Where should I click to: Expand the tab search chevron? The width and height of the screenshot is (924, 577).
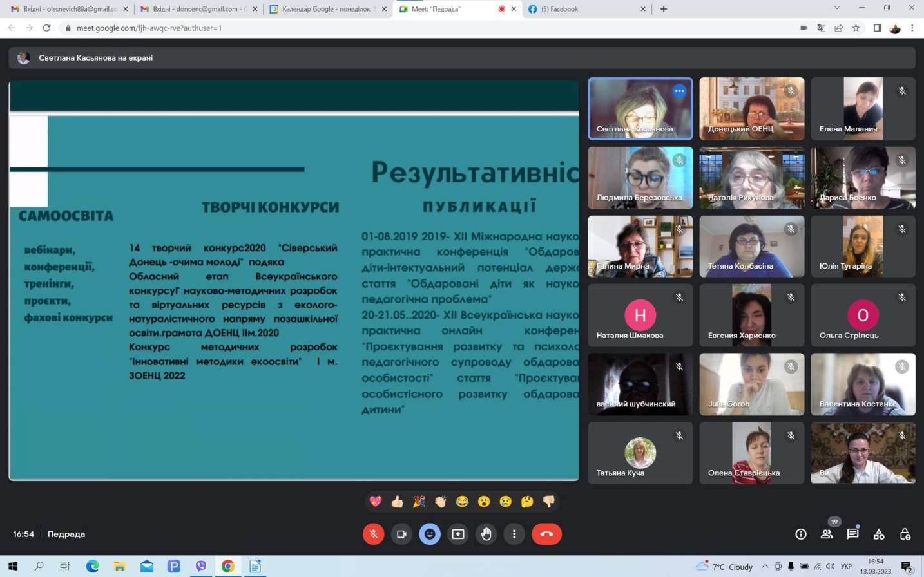click(x=837, y=8)
